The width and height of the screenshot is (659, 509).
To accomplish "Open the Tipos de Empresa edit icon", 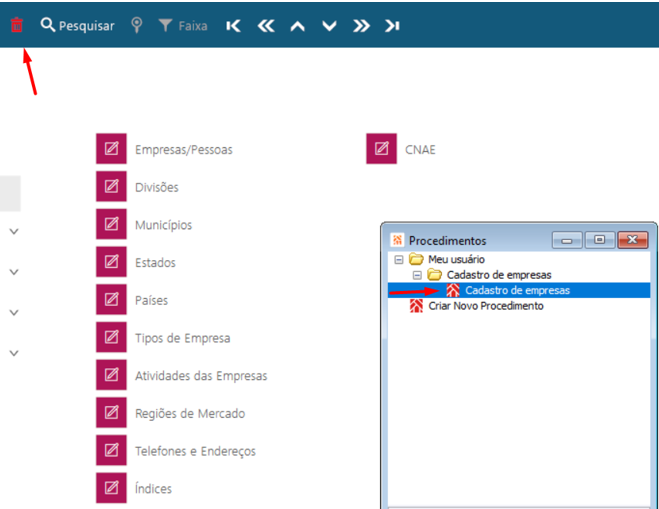I will coord(111,337).
